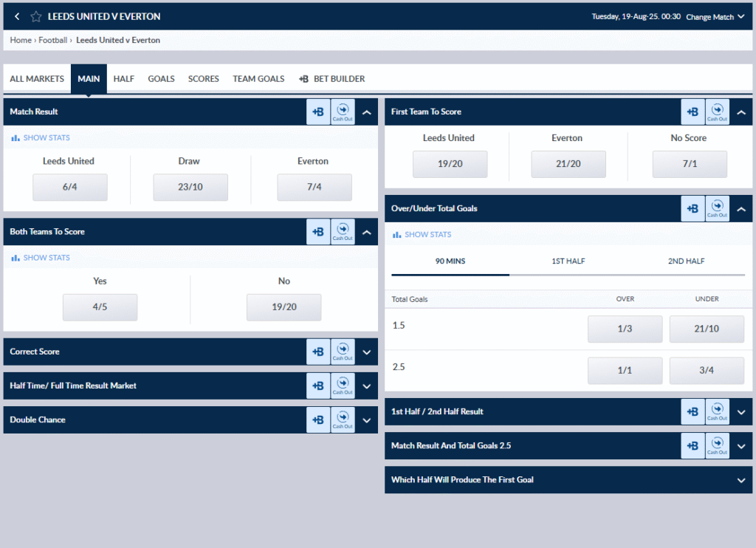Click Bet Builder icon on Both Teams To Score

(x=318, y=231)
